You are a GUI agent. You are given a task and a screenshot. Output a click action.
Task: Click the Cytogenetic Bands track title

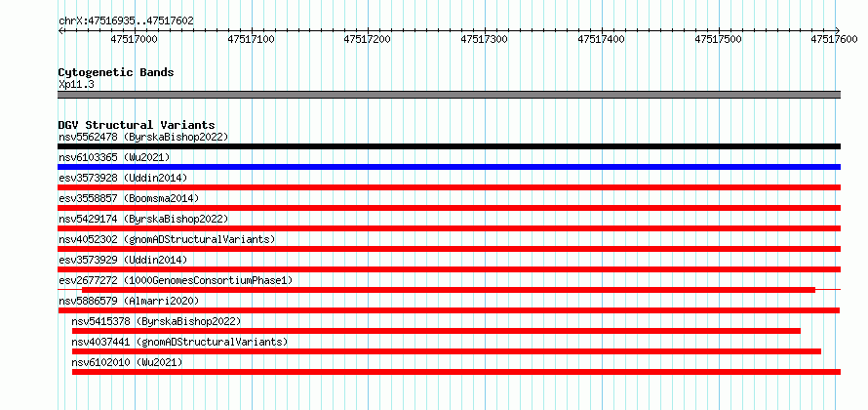[x=116, y=72]
